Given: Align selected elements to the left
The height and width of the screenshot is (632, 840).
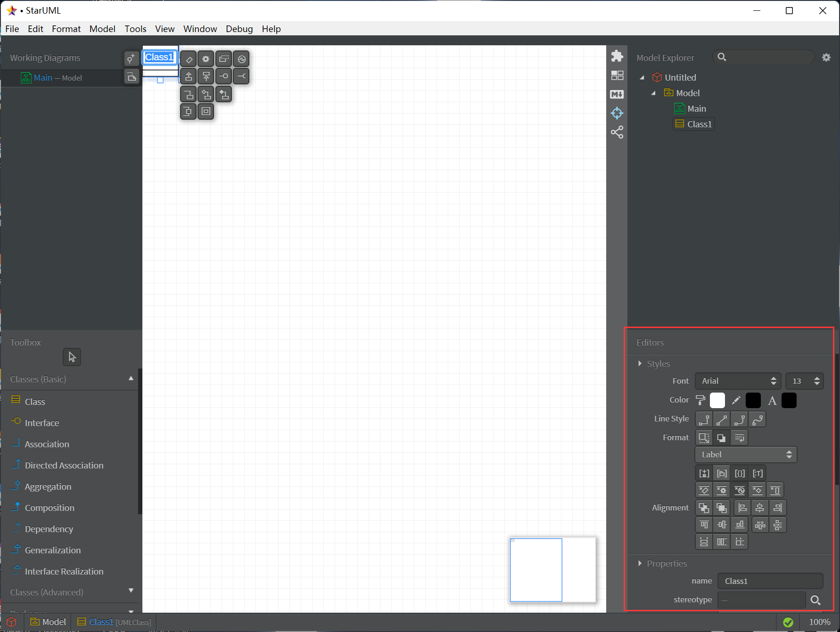Looking at the screenshot, I should click(x=742, y=508).
